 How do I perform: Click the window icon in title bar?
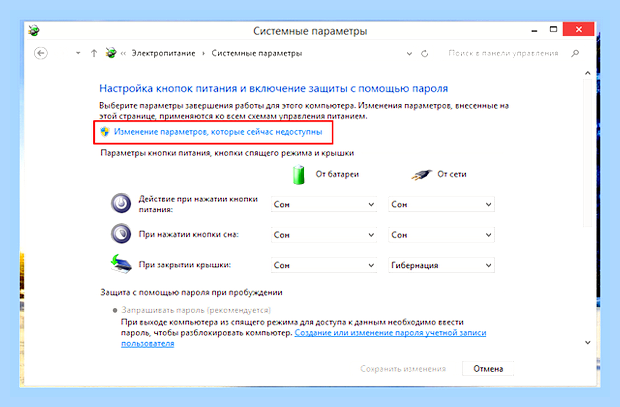[x=34, y=30]
